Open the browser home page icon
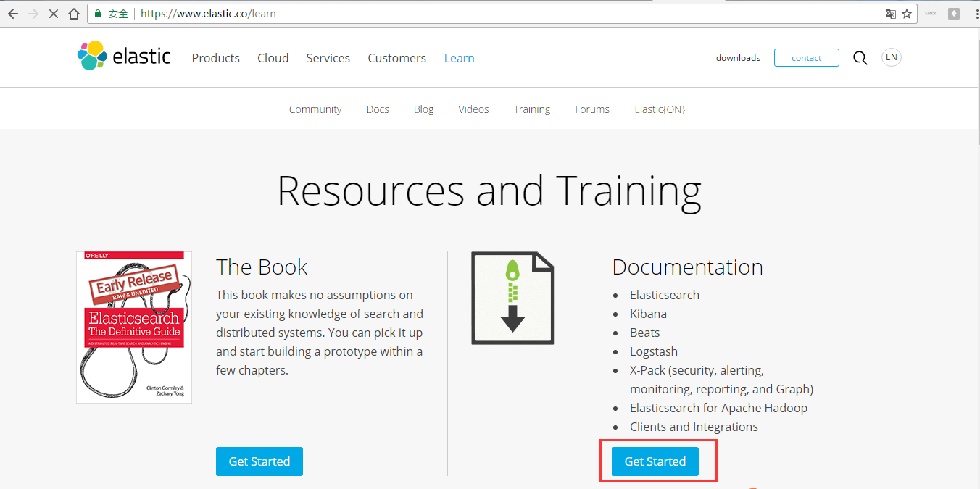The width and height of the screenshot is (980, 489). click(73, 14)
